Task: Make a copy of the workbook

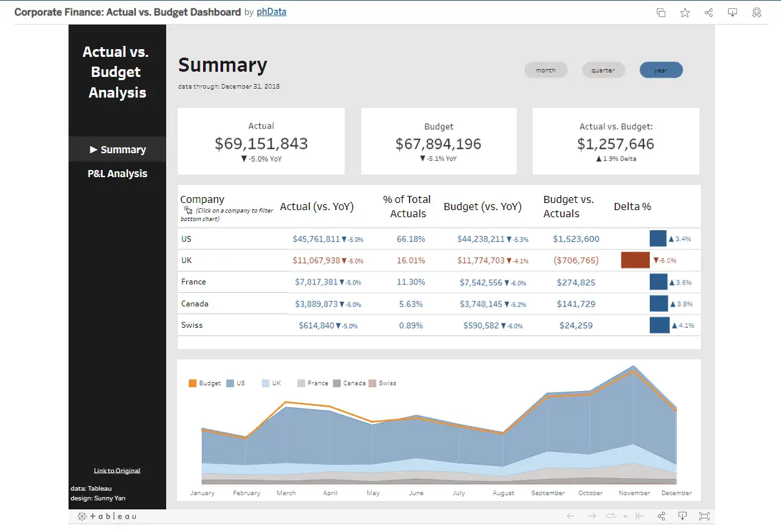Action: click(661, 12)
